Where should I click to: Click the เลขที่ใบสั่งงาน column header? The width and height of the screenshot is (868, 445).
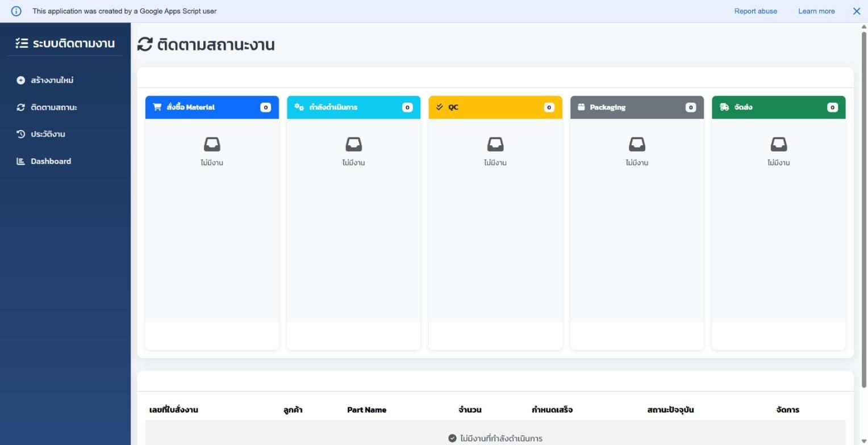click(174, 410)
